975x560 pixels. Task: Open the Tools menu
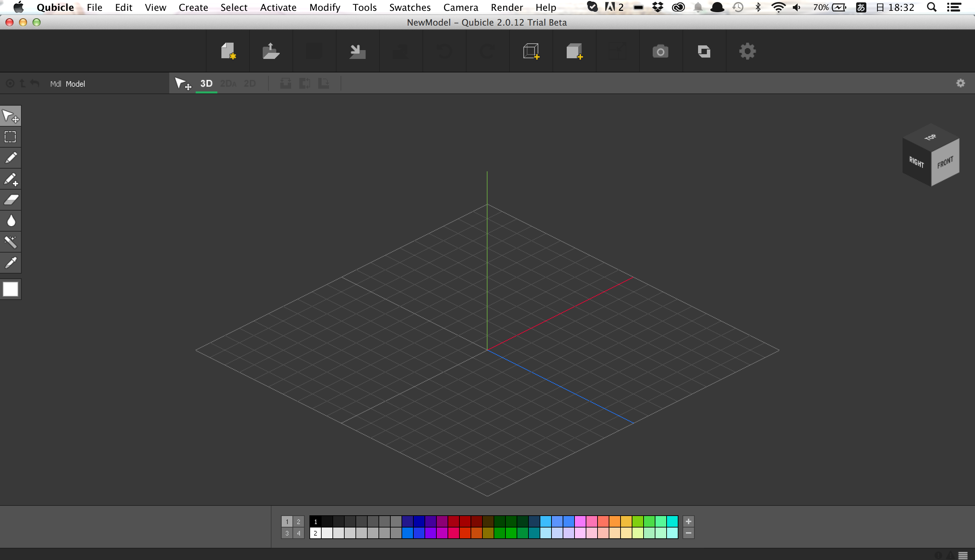(365, 7)
